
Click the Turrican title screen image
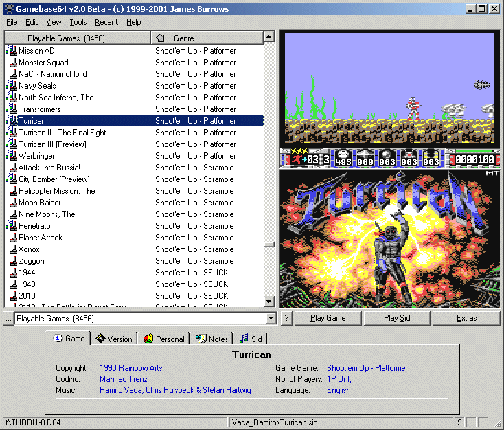pos(389,238)
